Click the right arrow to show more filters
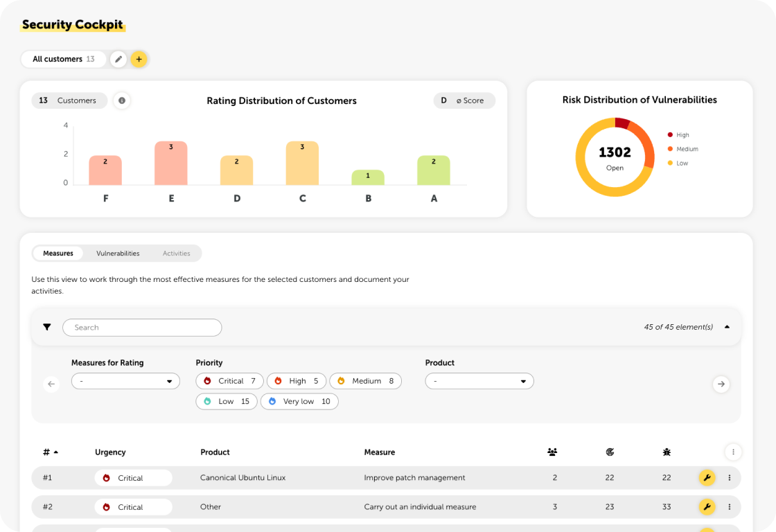Viewport: 776px width, 532px height. 721,384
